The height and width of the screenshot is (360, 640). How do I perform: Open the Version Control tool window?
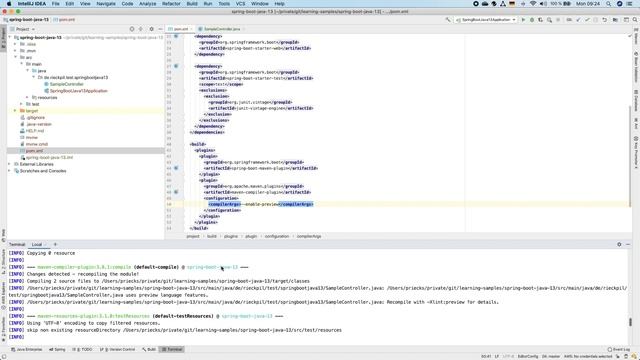pos(118,349)
